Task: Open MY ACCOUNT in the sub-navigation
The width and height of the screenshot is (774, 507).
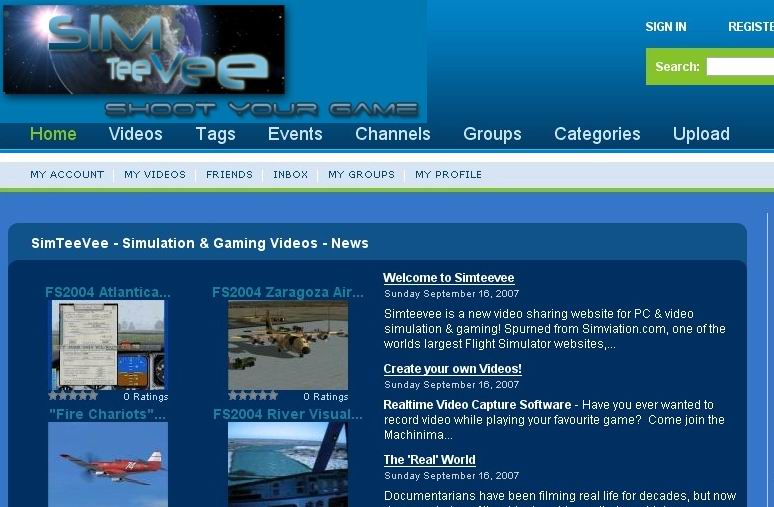Action: click(x=67, y=175)
